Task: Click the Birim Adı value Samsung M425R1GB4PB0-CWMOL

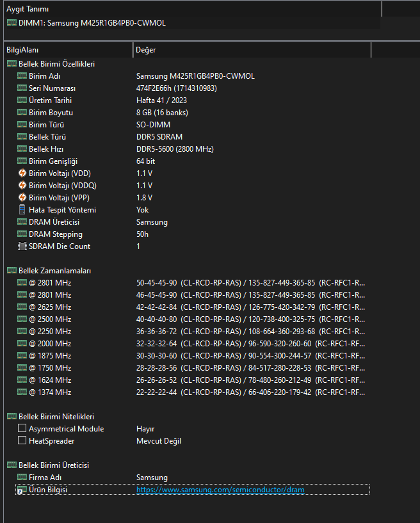Action: (x=195, y=76)
